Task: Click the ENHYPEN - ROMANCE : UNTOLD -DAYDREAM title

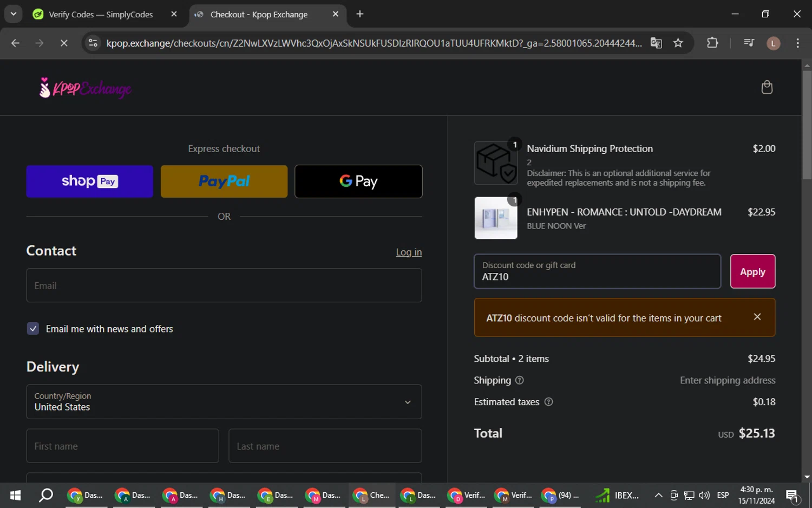Action: point(624,212)
